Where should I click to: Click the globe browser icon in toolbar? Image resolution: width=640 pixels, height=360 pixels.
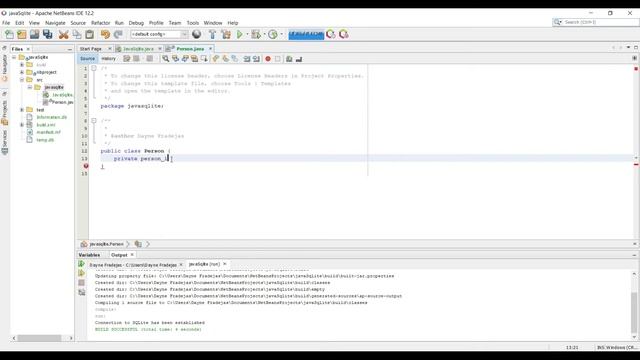(x=197, y=34)
